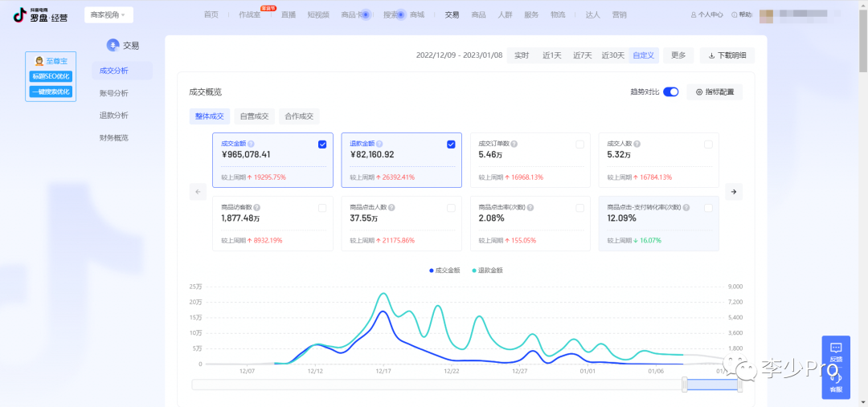This screenshot has width=868, height=407.
Task: Check the 商品点击人数 metric checkbox
Action: pyautogui.click(x=451, y=208)
